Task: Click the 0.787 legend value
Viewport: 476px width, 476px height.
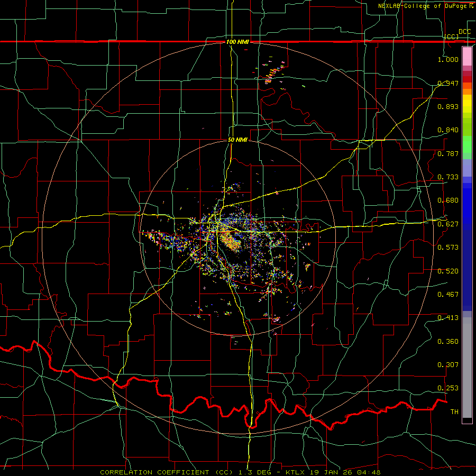Action: [x=448, y=153]
